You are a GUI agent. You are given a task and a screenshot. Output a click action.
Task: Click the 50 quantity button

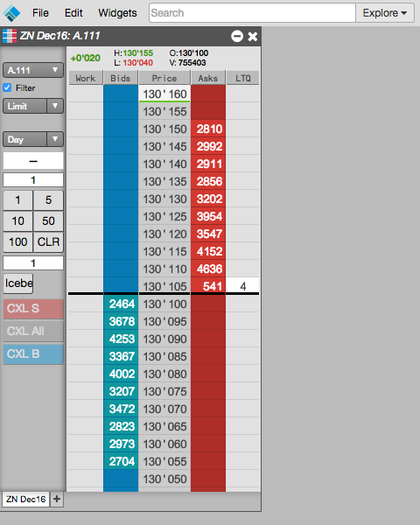click(x=48, y=221)
